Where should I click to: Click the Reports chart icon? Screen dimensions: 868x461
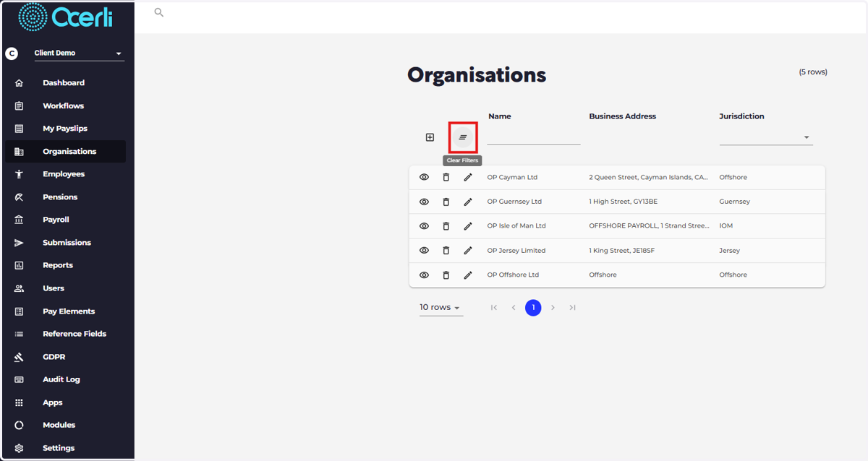pos(19,265)
